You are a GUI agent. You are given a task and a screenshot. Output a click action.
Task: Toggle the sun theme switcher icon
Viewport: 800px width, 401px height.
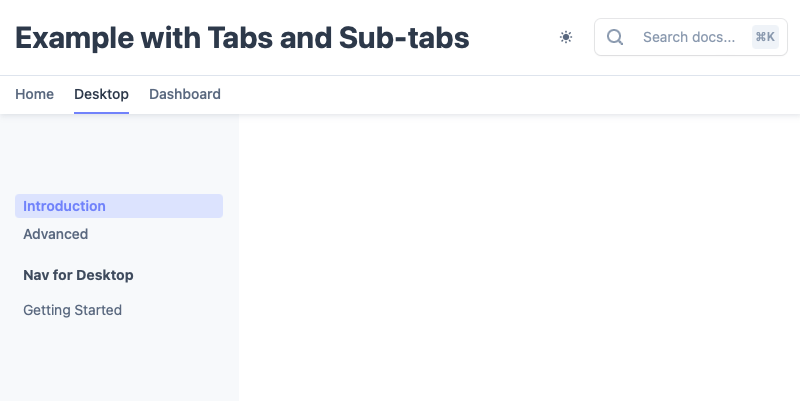coord(566,37)
